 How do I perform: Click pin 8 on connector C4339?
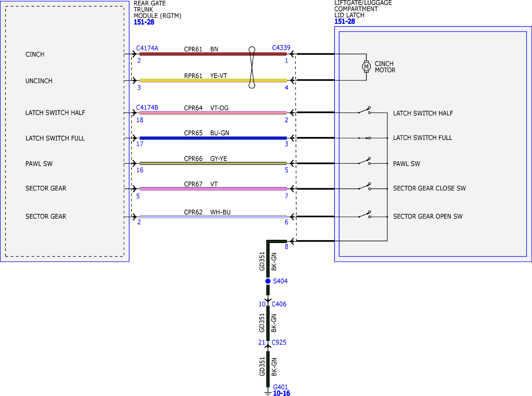pyautogui.click(x=286, y=247)
